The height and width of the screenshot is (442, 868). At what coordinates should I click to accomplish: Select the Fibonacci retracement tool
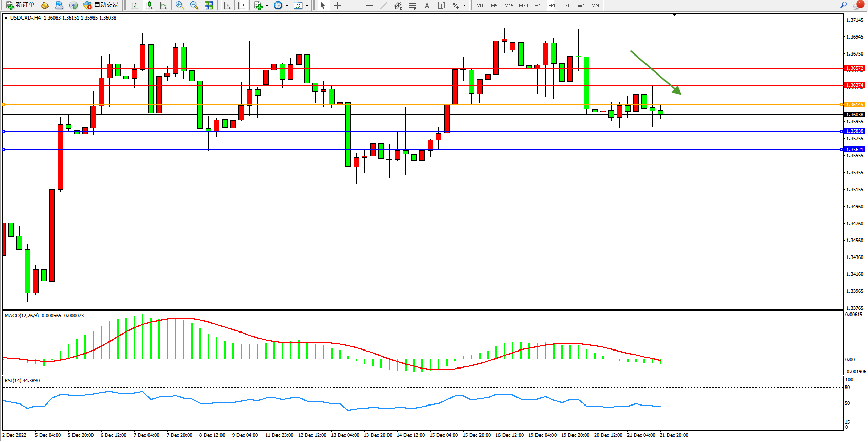tap(412, 5)
